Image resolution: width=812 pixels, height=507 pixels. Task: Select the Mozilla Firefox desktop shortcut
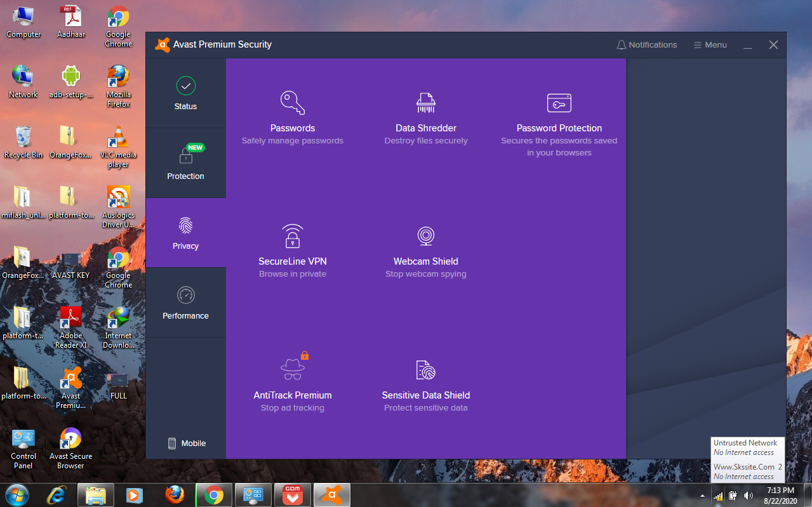(x=119, y=86)
